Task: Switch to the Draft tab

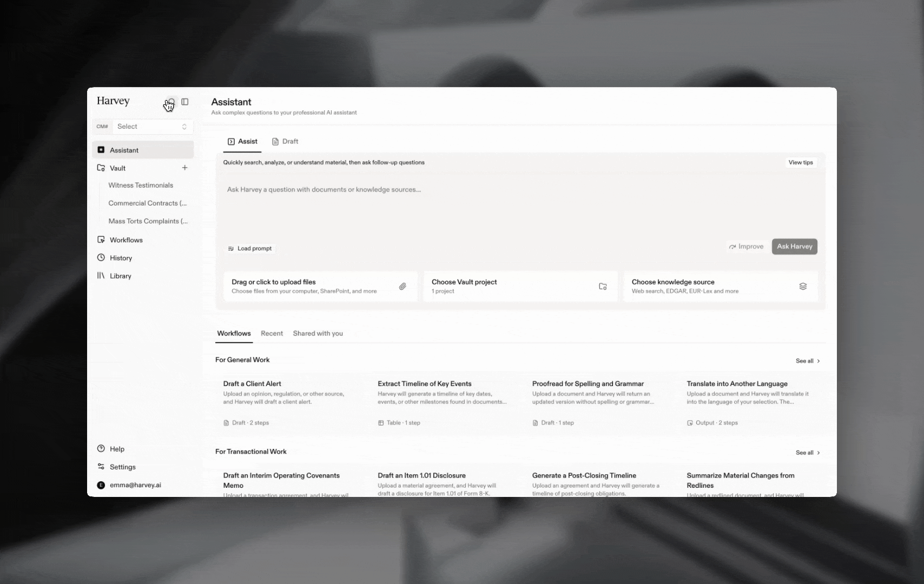Action: (285, 142)
